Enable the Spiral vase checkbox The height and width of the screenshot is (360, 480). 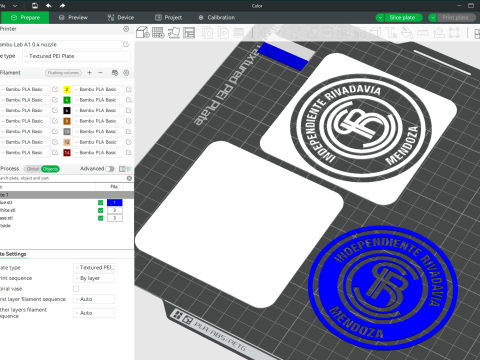(x=76, y=289)
